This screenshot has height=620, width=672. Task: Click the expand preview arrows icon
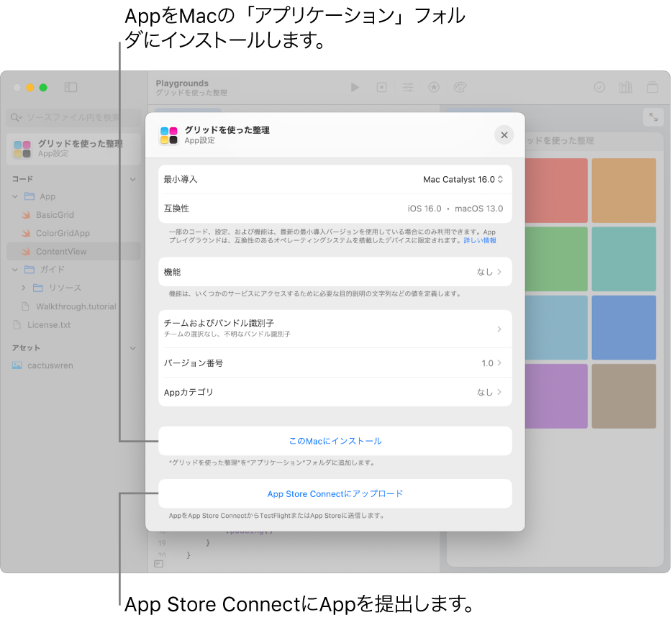[653, 117]
